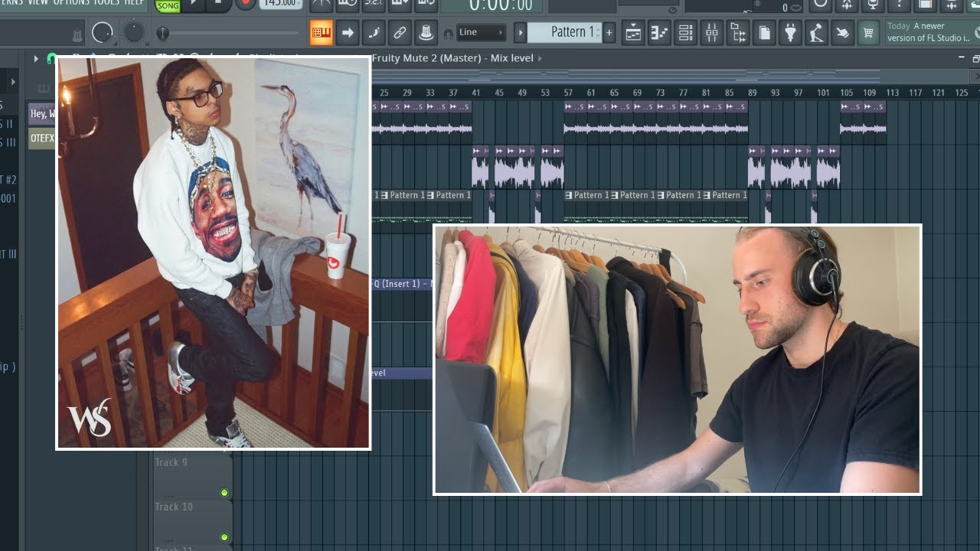Click the touch controller hand icon
The width and height of the screenshot is (980, 551).
click(842, 33)
